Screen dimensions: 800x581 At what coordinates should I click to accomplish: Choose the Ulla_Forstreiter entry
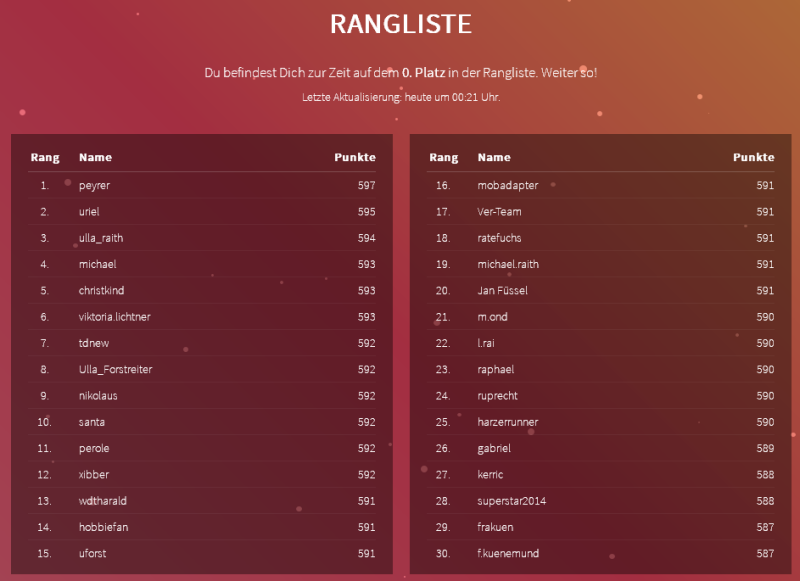(116, 369)
